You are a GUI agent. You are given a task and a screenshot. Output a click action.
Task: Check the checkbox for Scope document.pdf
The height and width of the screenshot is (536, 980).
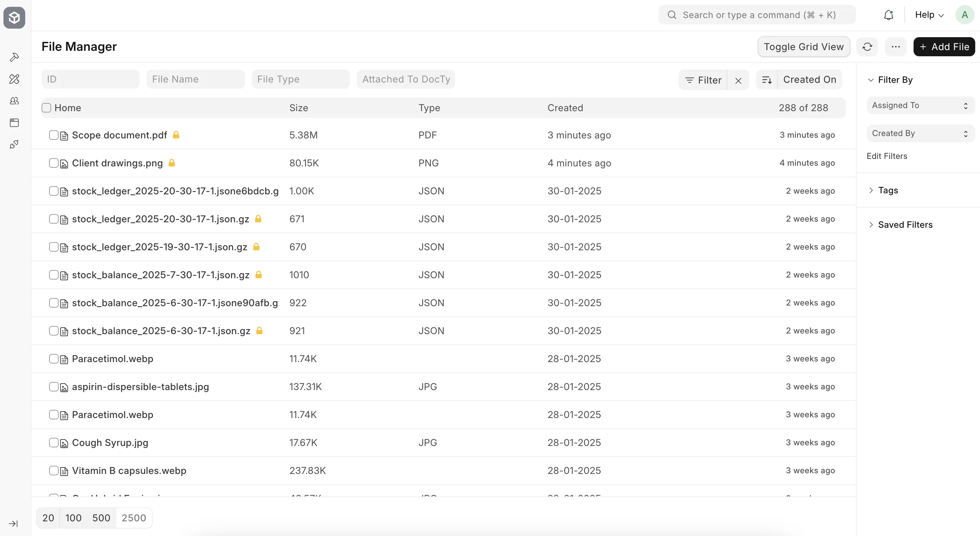click(x=54, y=135)
